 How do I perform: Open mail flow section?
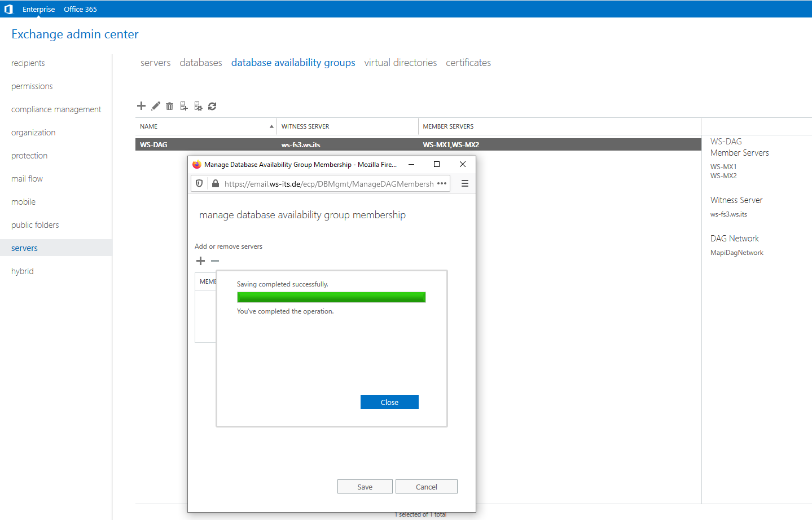pyautogui.click(x=27, y=179)
